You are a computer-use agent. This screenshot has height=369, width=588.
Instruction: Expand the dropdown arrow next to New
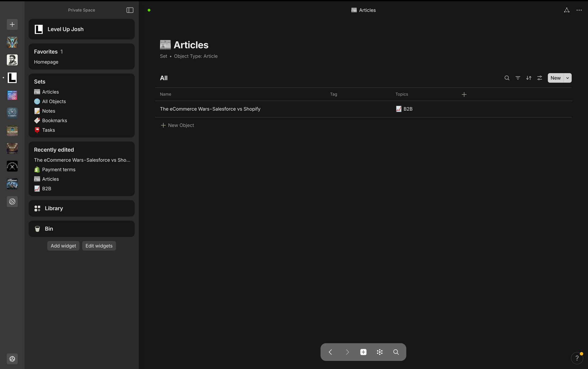[x=567, y=78]
